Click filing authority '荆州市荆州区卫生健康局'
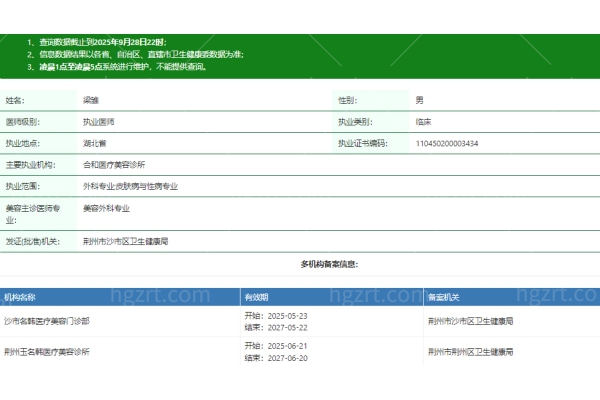The image size is (600, 400). (470, 352)
